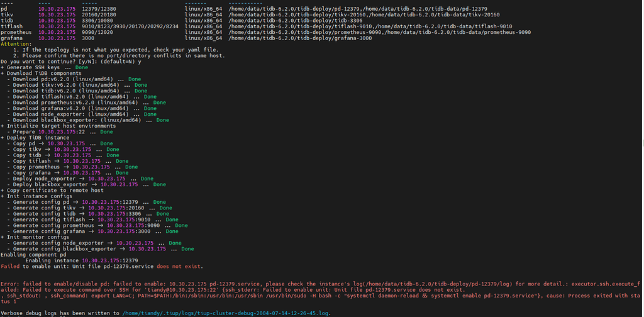644x317 pixels.
Task: Click "Generate config grafana" line
Action: (93, 231)
